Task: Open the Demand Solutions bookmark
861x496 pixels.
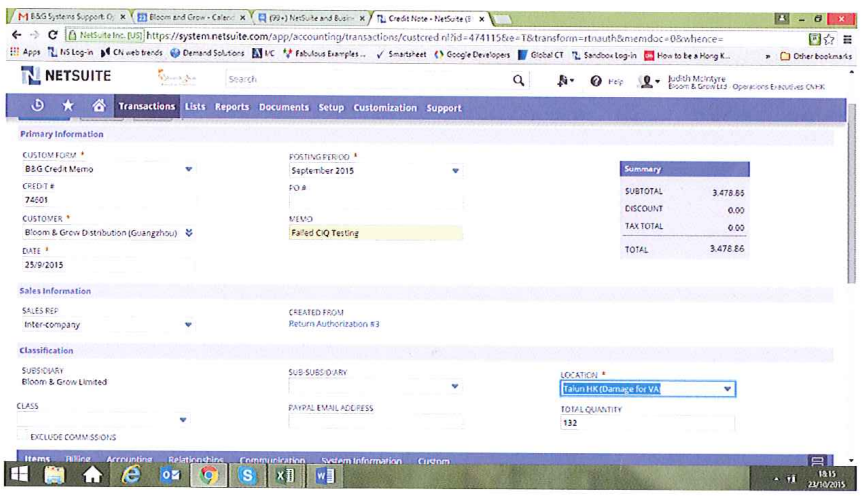Action: coord(207,53)
